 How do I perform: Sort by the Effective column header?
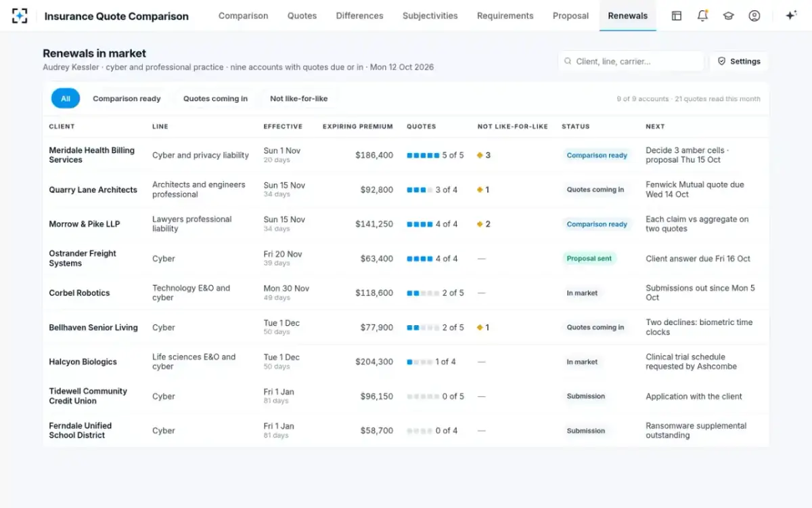click(283, 127)
